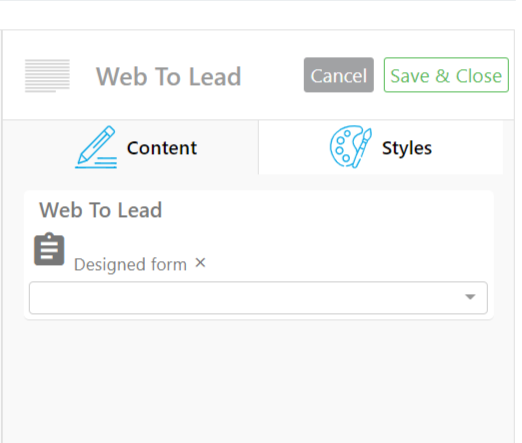Click the Designed form label text
The width and height of the screenshot is (522, 443).
click(x=130, y=265)
